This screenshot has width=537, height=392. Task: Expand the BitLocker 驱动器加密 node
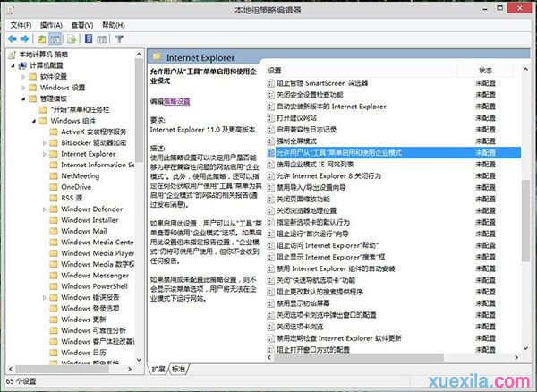(44, 143)
